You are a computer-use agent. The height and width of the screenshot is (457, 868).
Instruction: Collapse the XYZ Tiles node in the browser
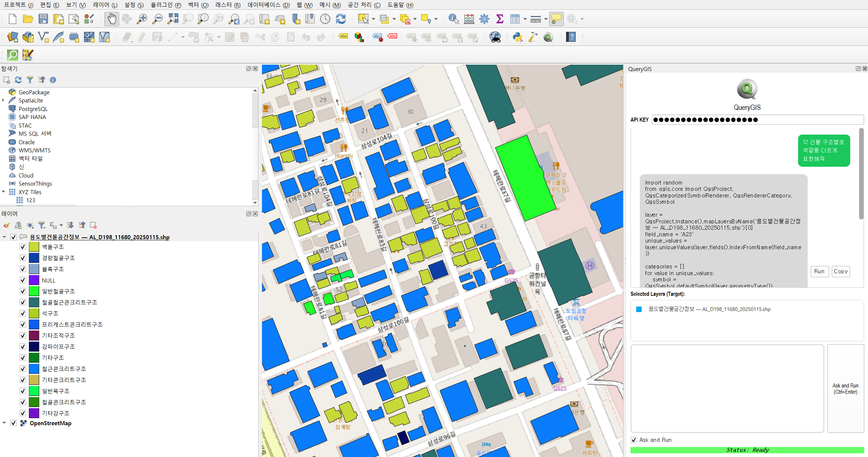(4, 192)
